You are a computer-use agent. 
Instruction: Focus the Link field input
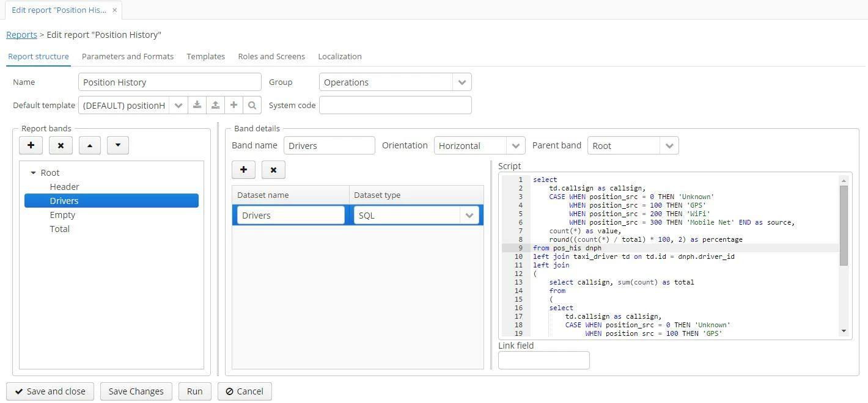coord(544,360)
